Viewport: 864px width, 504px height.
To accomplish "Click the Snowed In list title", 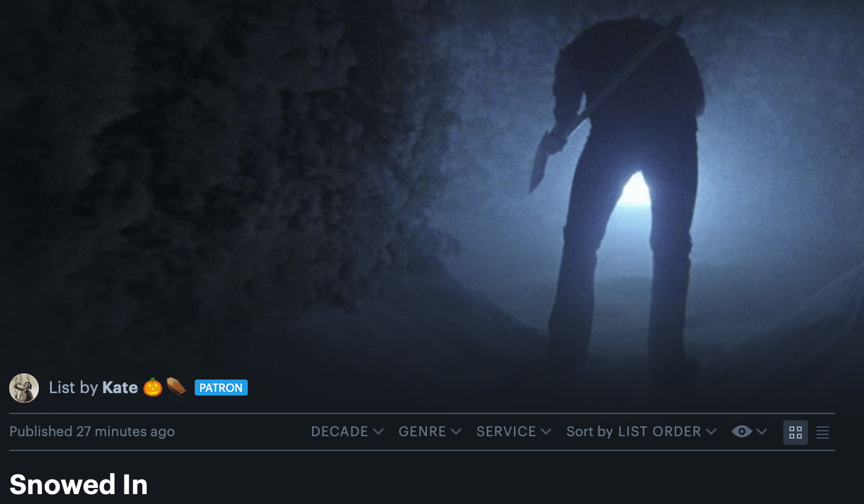I will click(79, 485).
